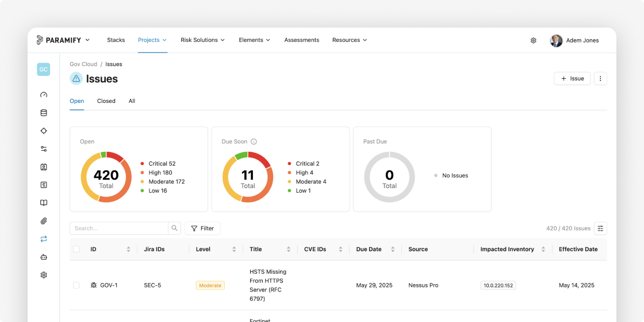Screen dimensions: 644x322
Task: Switch to the Closed tab
Action: (106, 101)
